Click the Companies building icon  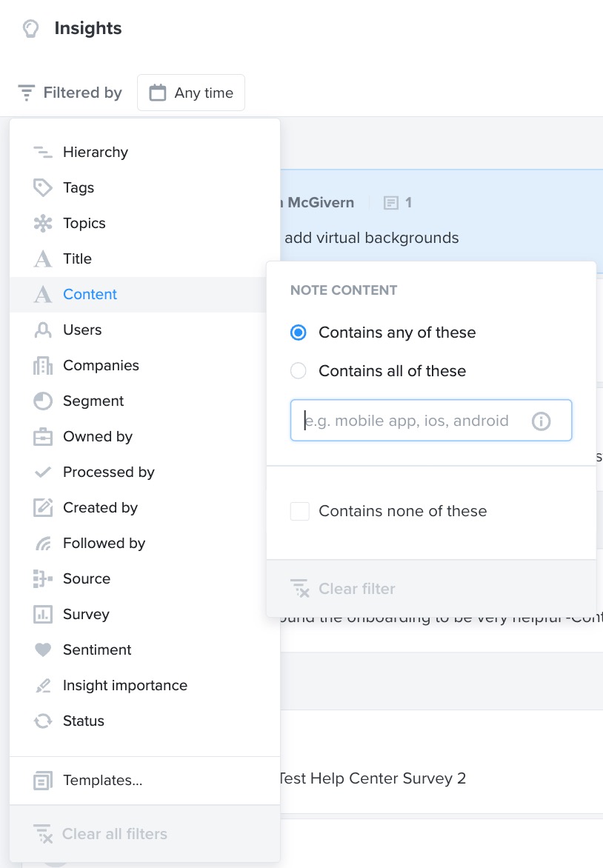point(43,365)
